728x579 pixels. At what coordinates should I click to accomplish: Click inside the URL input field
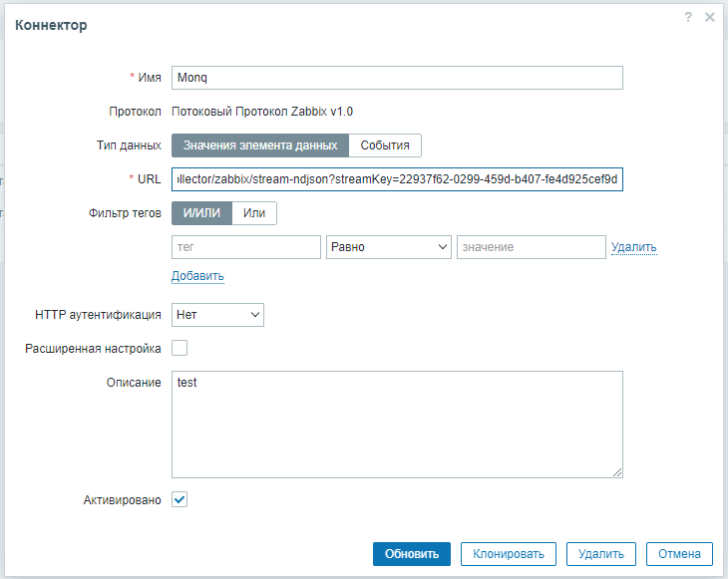(x=397, y=179)
